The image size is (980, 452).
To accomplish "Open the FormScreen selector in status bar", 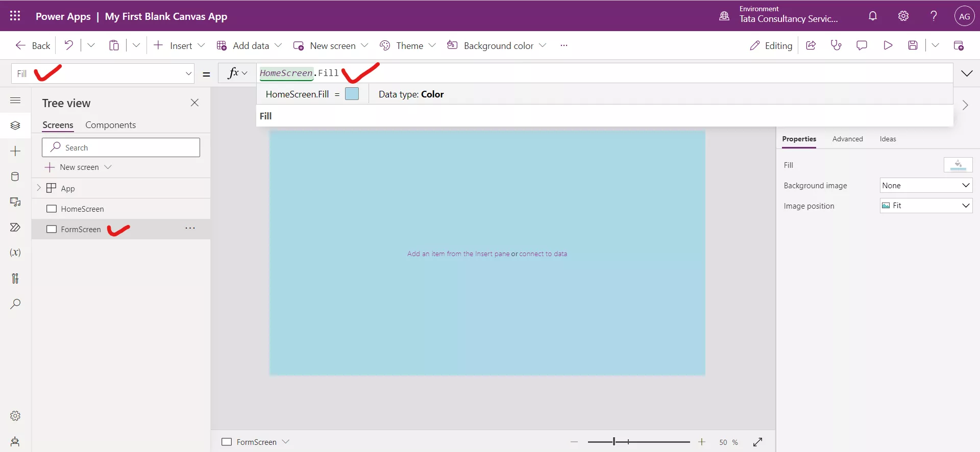I will tap(255, 442).
